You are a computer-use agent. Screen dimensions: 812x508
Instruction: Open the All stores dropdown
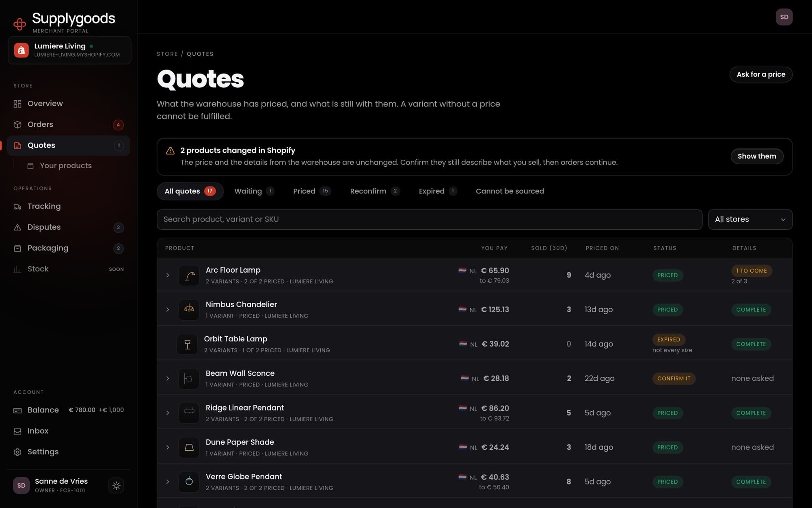[750, 219]
